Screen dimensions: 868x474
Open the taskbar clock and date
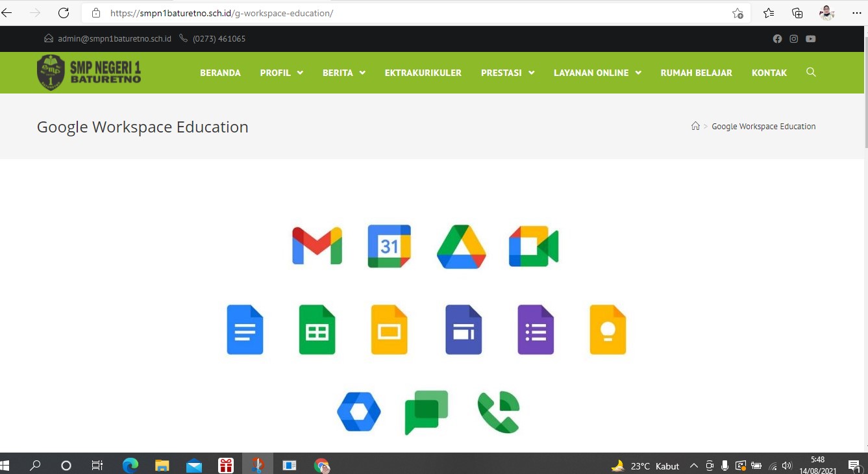(818, 465)
